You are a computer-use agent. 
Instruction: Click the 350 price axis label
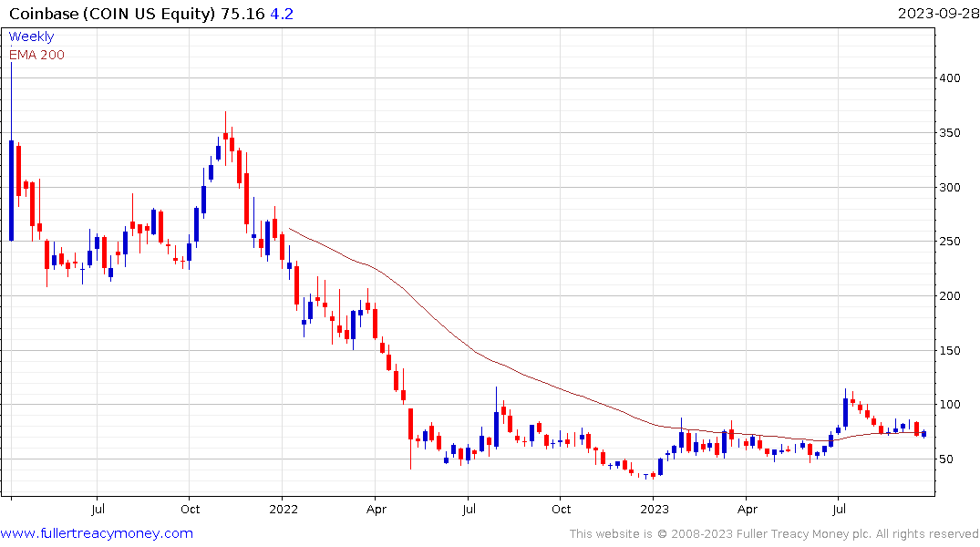(950, 132)
